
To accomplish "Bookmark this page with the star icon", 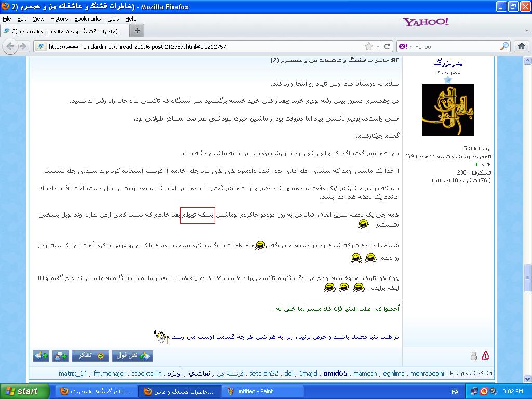I will tap(369, 46).
